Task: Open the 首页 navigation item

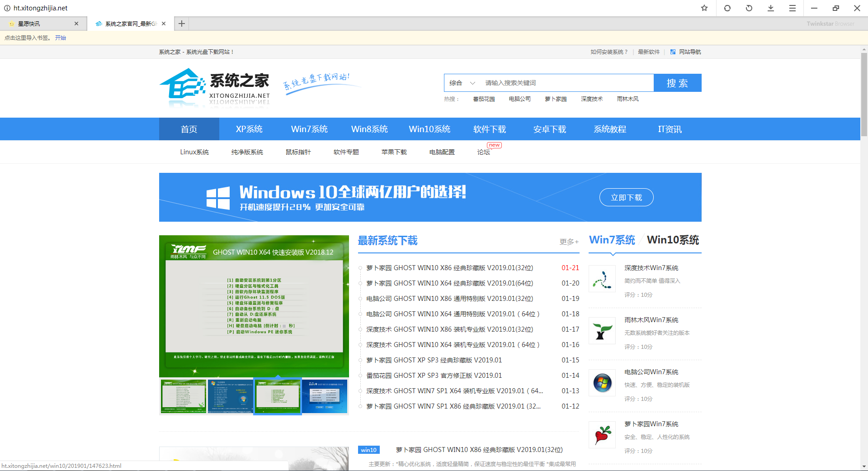Action: click(x=189, y=129)
